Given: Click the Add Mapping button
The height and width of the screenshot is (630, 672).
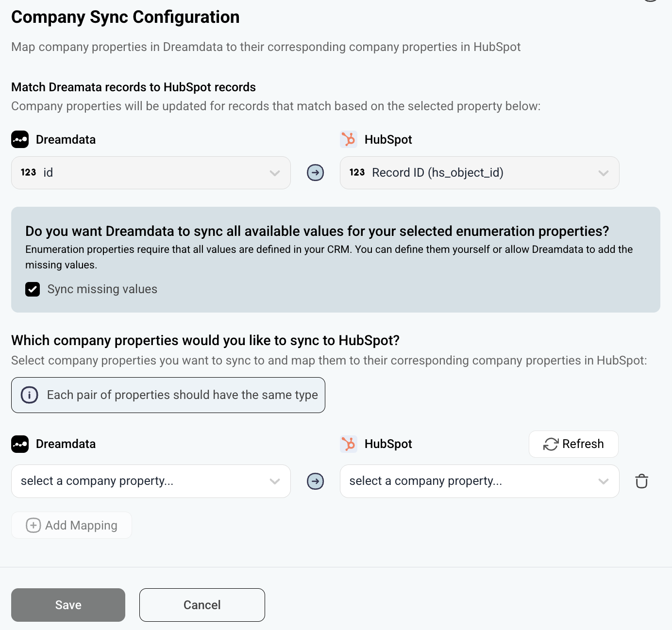Looking at the screenshot, I should coord(72,525).
